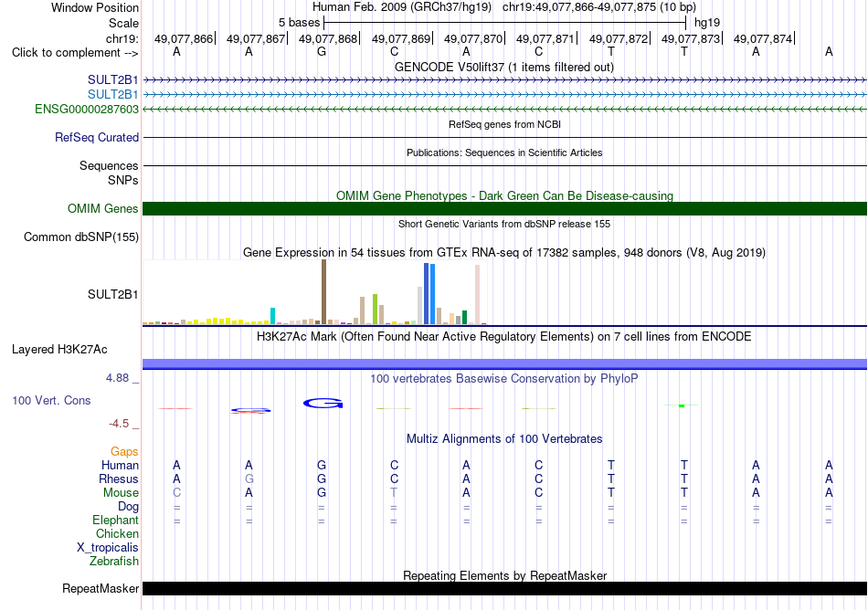Image resolution: width=868 pixels, height=610 pixels.
Task: Click the yellow-green GTEx expression bar
Action: 376,309
